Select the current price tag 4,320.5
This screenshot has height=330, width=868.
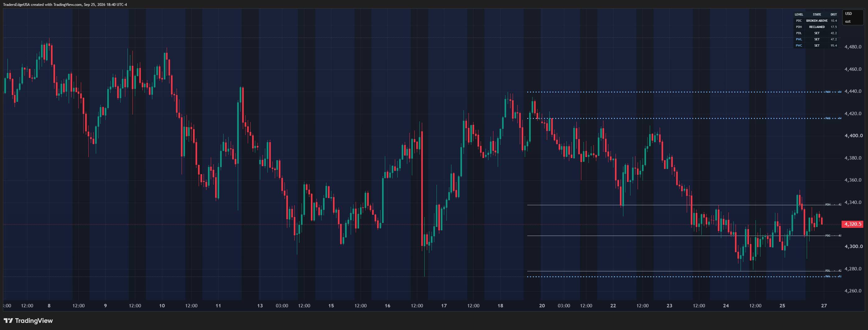(x=852, y=224)
